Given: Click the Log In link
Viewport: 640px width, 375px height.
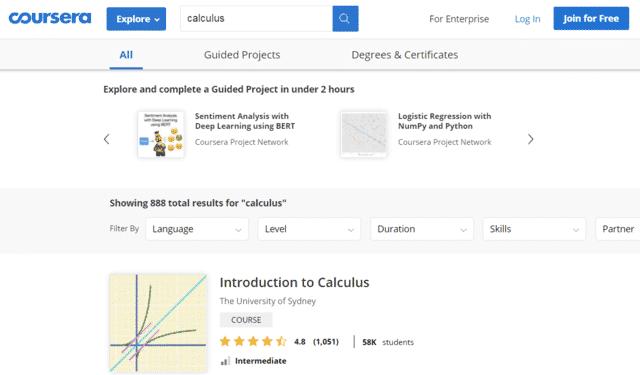Looking at the screenshot, I should [x=527, y=19].
